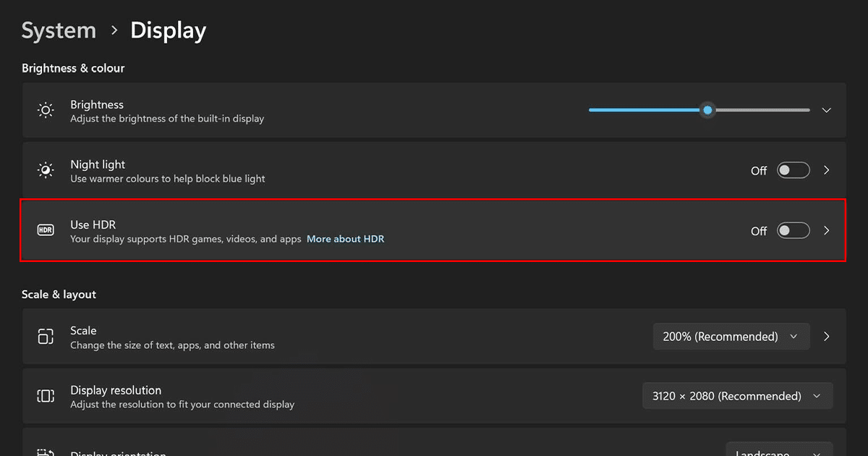Open custom Scale settings arrow
This screenshot has height=456, width=868.
coord(827,337)
